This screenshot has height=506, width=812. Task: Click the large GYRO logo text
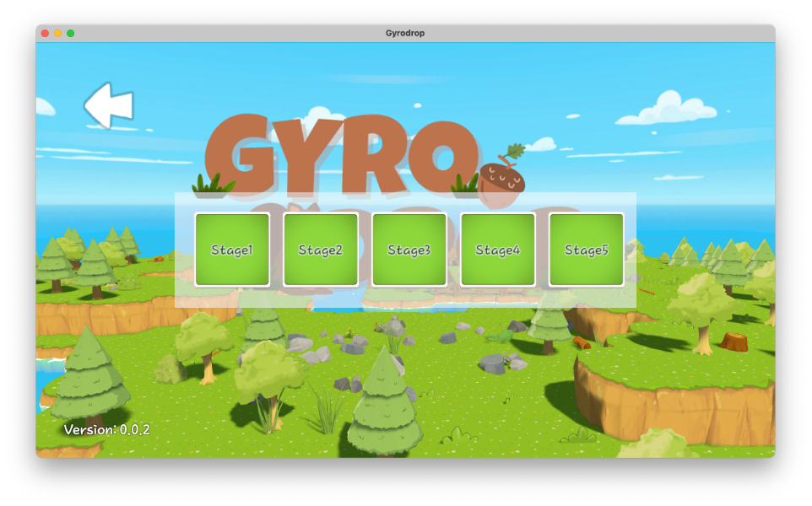click(338, 152)
